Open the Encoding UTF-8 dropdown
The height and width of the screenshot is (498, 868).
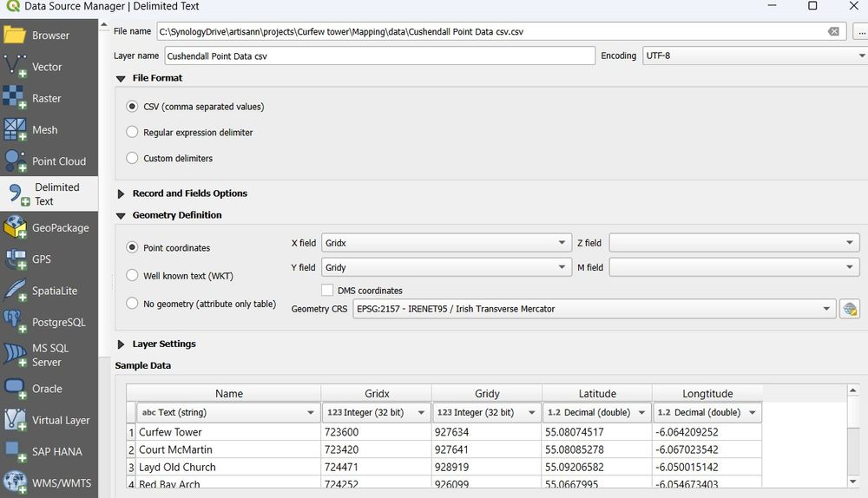[x=755, y=56]
